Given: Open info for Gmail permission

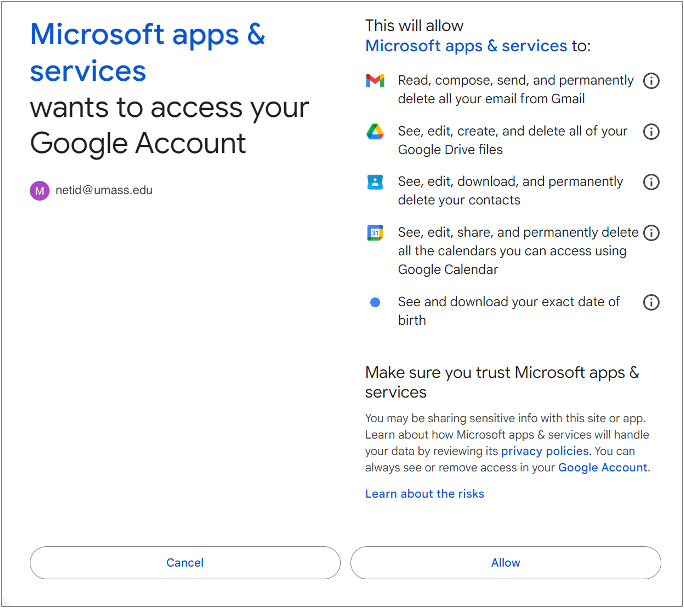Looking at the screenshot, I should coord(651,81).
